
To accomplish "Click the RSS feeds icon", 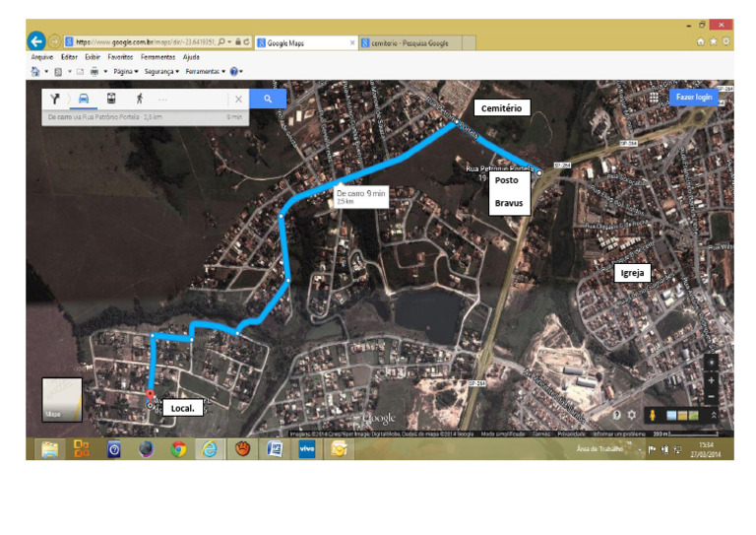I will (x=58, y=72).
